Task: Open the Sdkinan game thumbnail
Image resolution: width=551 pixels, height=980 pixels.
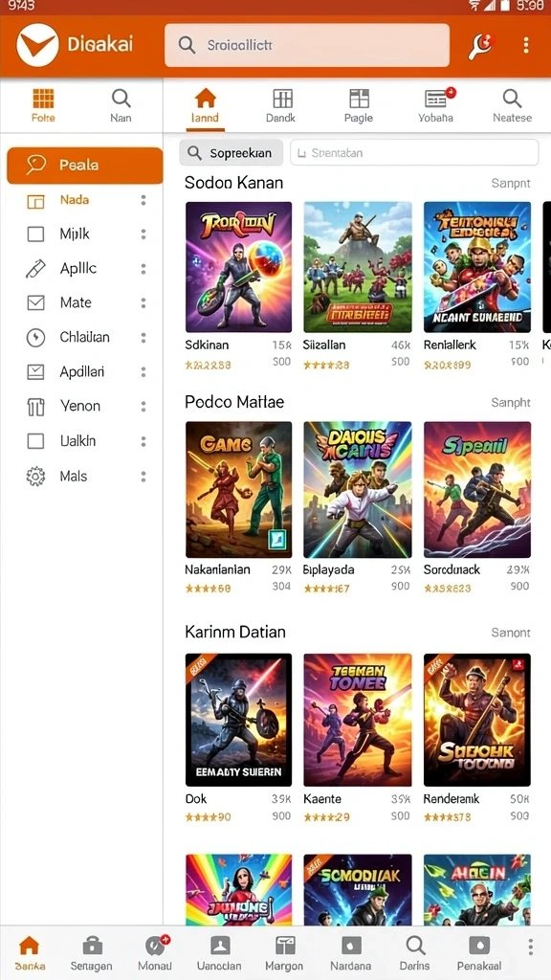Action: point(238,267)
